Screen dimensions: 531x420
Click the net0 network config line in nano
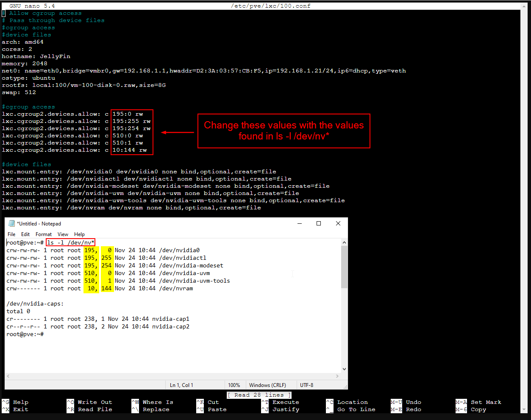204,71
